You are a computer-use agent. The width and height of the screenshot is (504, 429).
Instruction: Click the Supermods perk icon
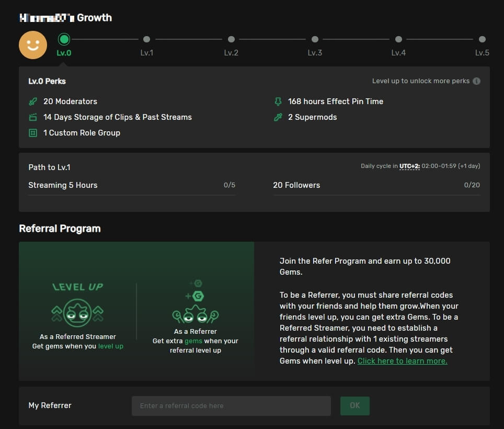click(278, 117)
